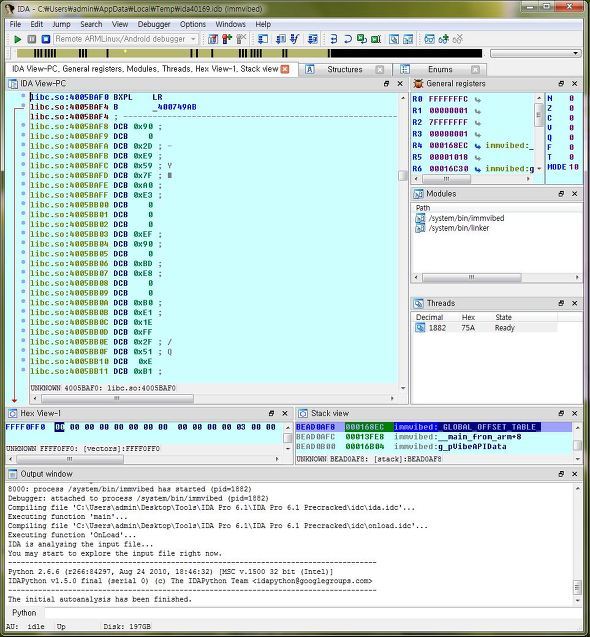Open the File menu
Viewport: 590px width, 637px height.
click(15, 24)
